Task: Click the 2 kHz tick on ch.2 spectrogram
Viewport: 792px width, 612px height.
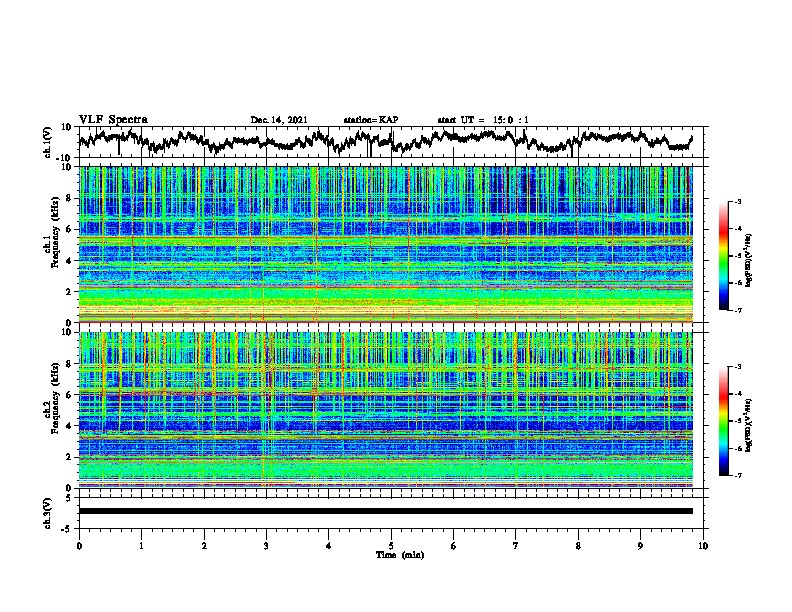Action: pyautogui.click(x=70, y=457)
